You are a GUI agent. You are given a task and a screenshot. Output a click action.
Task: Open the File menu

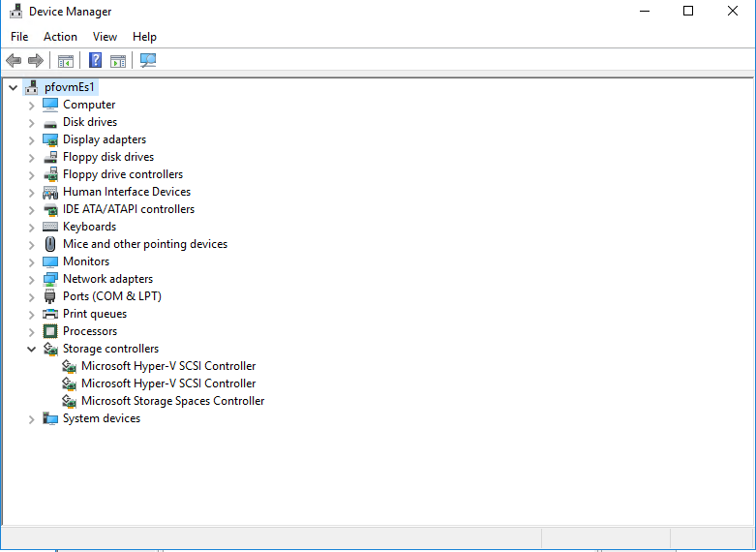coord(19,37)
